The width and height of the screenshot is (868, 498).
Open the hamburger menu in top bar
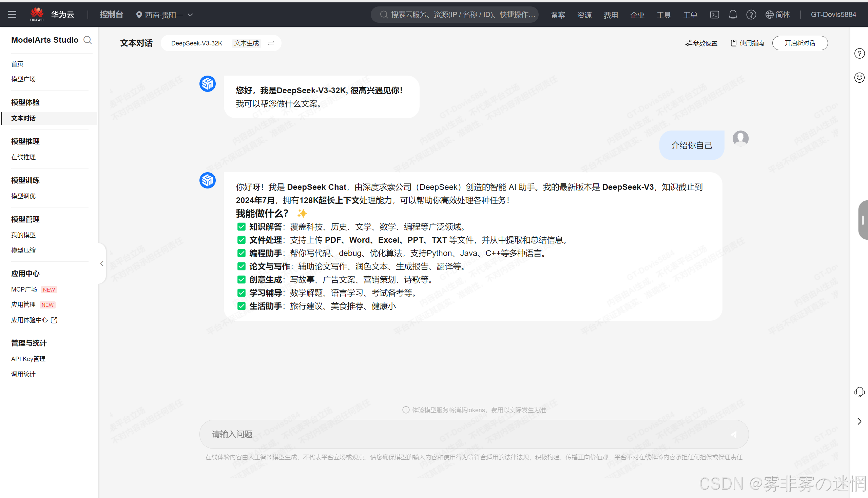pyautogui.click(x=12, y=15)
